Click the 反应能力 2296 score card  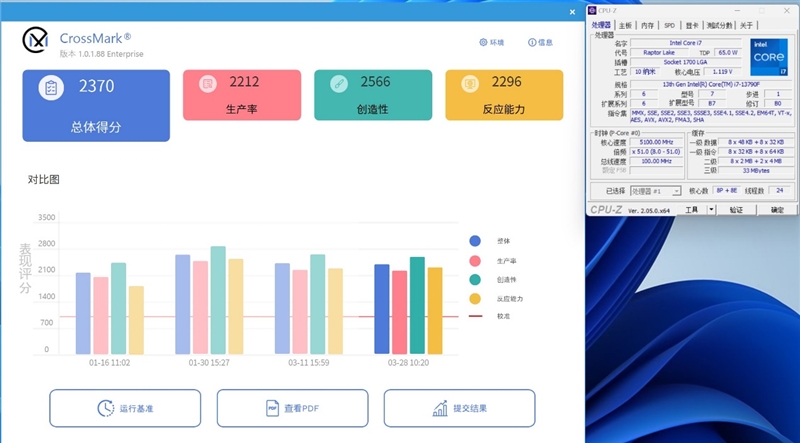(504, 95)
